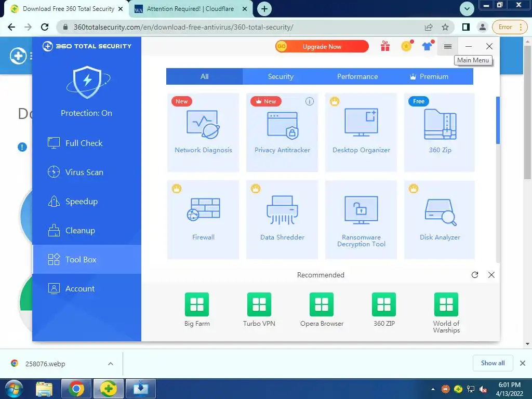Click the tool box scrollbar thumb
Viewport: 532px width, 399px height.
pos(498,120)
